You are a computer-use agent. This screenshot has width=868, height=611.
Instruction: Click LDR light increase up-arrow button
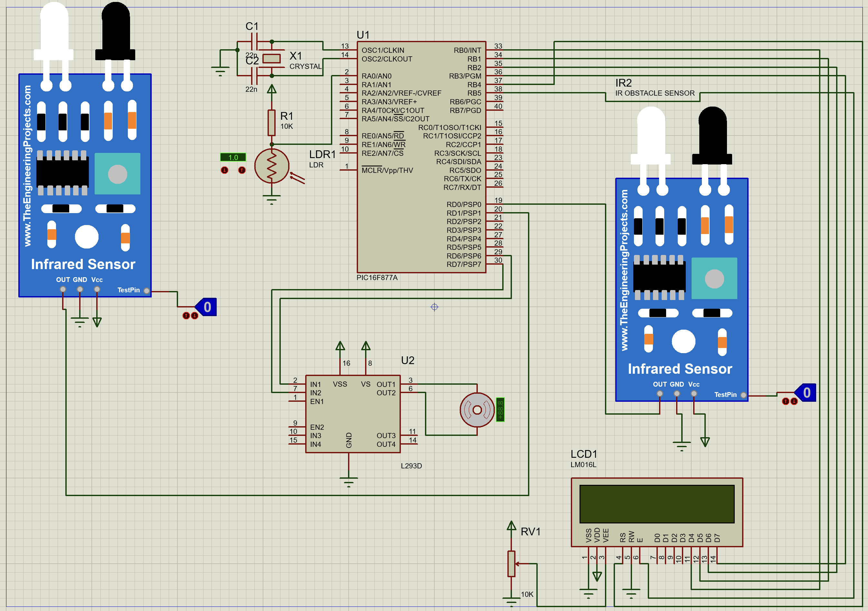(242, 170)
